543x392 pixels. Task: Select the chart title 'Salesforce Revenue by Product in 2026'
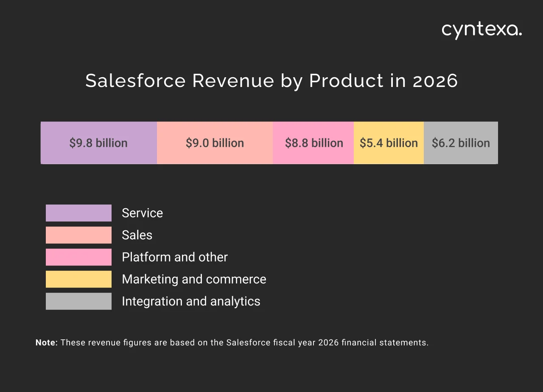coord(271,81)
